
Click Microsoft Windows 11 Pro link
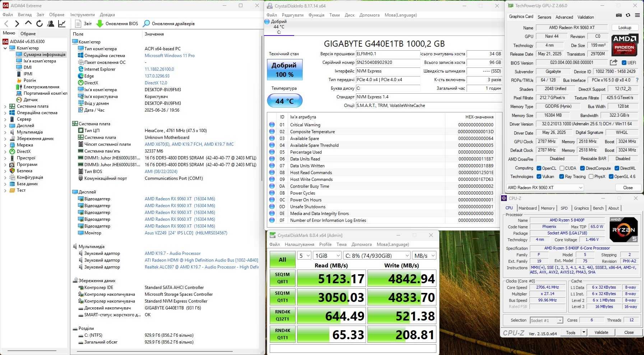(170, 56)
